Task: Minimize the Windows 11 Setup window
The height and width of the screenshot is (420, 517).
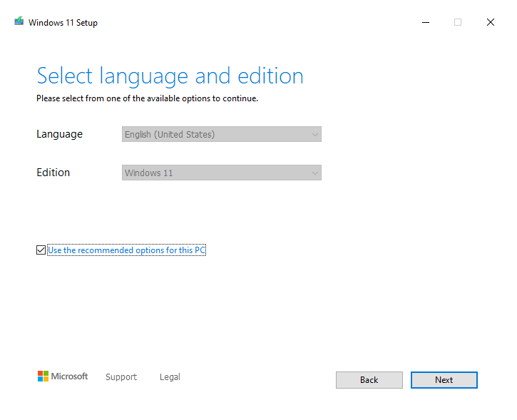Action: pyautogui.click(x=426, y=22)
